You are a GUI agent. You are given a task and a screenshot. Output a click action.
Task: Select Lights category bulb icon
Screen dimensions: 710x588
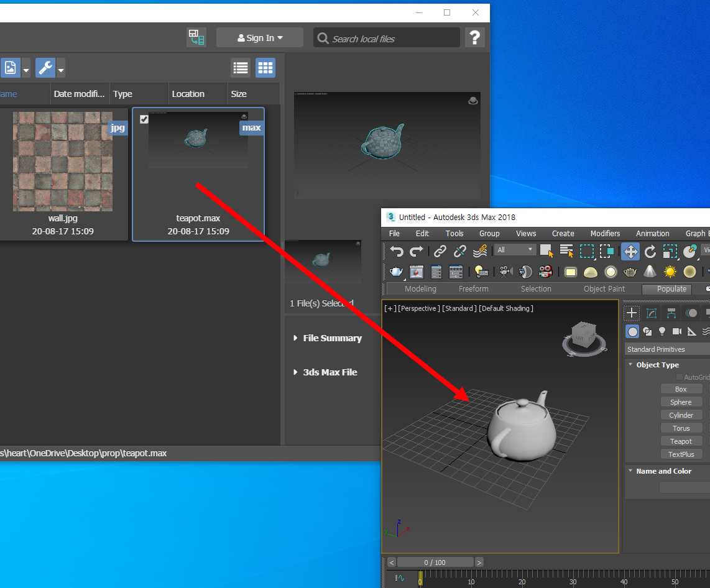pyautogui.click(x=662, y=332)
